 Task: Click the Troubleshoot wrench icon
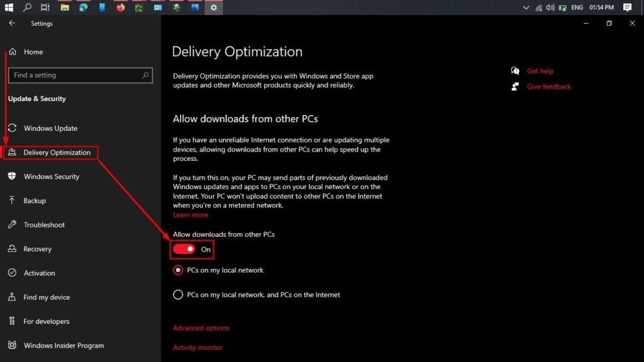pos(12,224)
